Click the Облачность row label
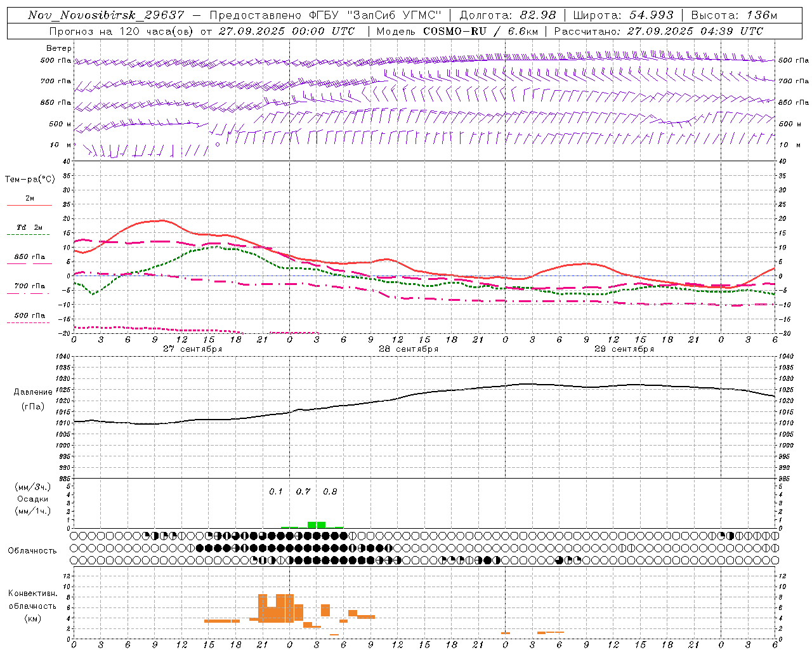This screenshot has height=650, width=812. 32,551
